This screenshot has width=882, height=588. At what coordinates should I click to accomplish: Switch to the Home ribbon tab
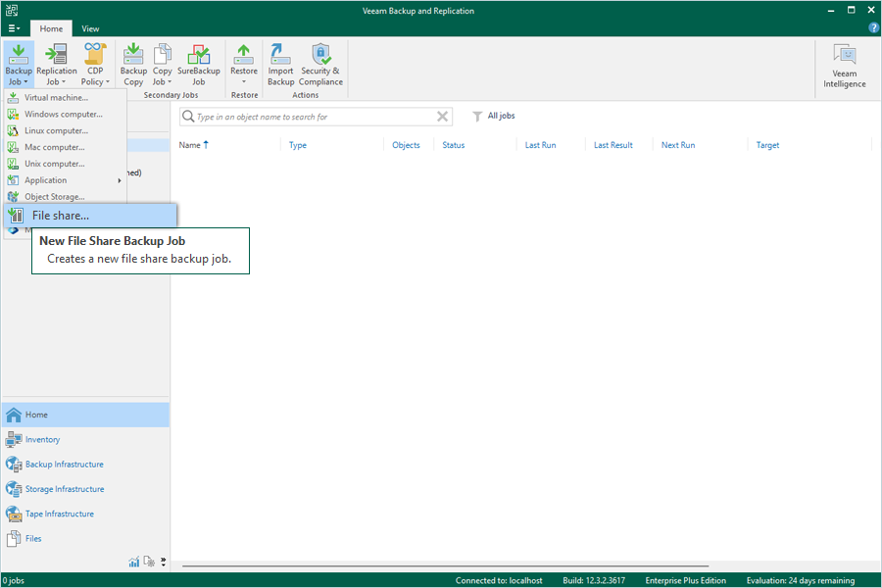pyautogui.click(x=51, y=28)
